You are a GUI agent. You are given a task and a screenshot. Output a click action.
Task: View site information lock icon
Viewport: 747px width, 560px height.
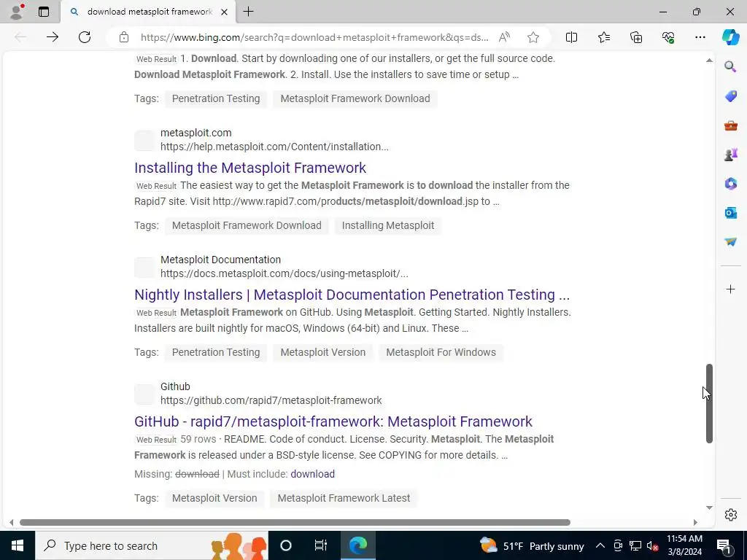click(124, 37)
